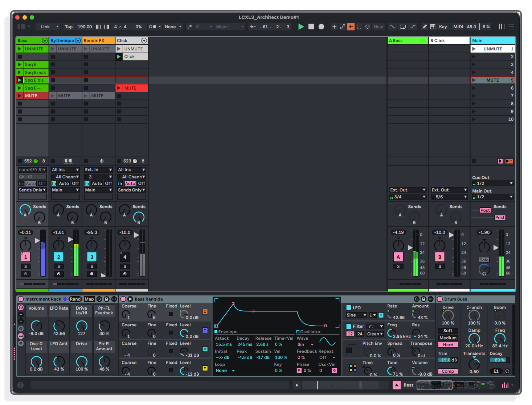The width and height of the screenshot is (532, 405).
Task: Open the global quantization None dropdown
Action: pos(173,26)
